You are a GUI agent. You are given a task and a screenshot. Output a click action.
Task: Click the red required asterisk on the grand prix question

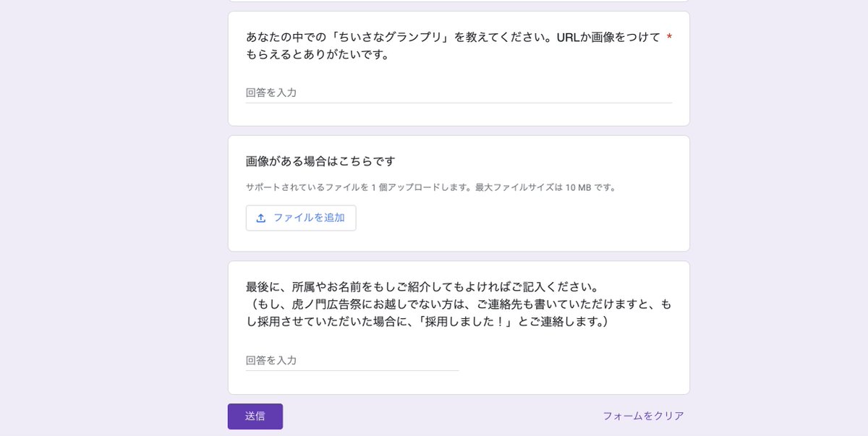(668, 38)
